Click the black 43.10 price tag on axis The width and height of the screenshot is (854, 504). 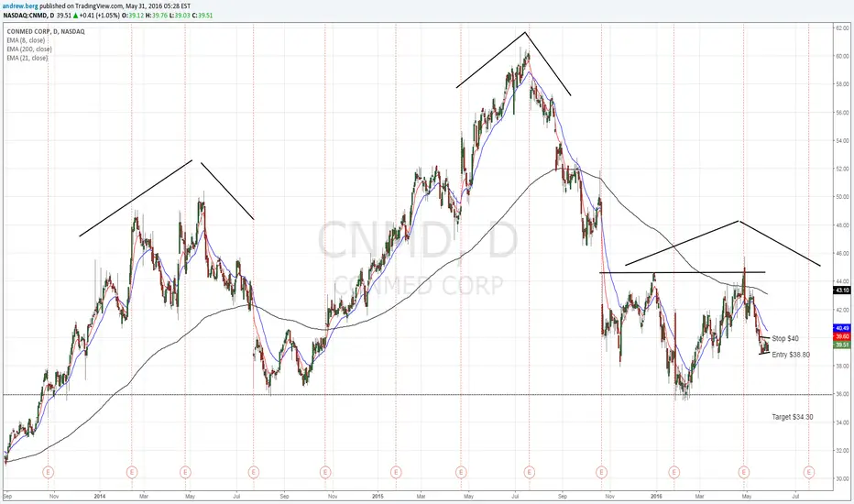click(842, 290)
